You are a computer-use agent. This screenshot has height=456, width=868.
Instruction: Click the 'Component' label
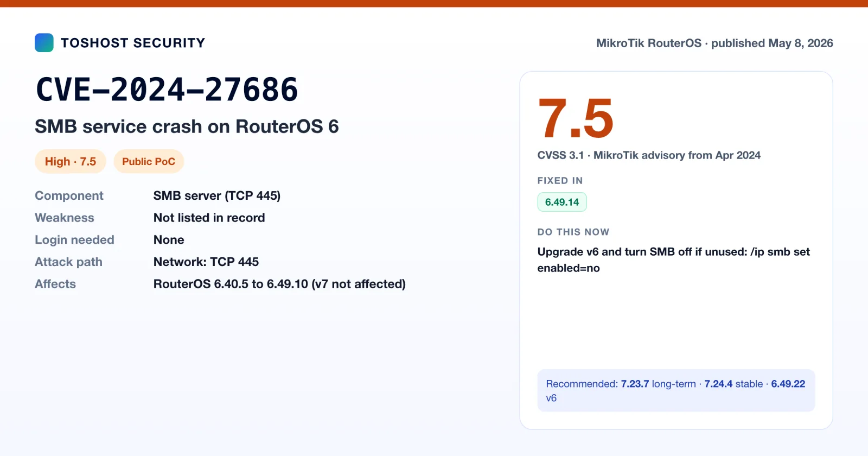click(x=69, y=195)
